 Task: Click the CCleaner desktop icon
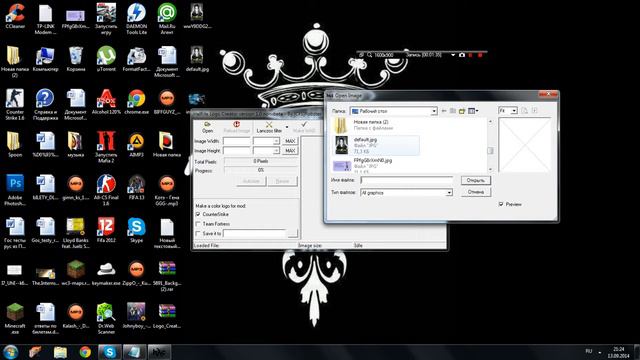pyautogui.click(x=15, y=16)
